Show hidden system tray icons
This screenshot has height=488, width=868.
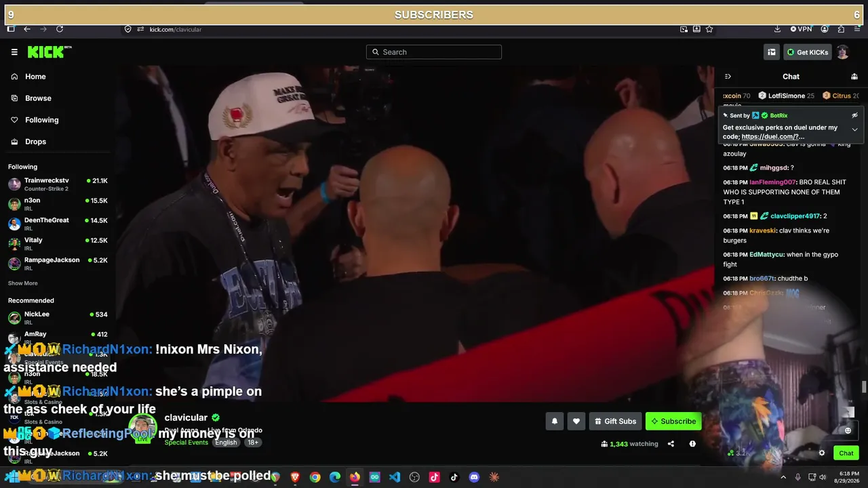(x=783, y=477)
